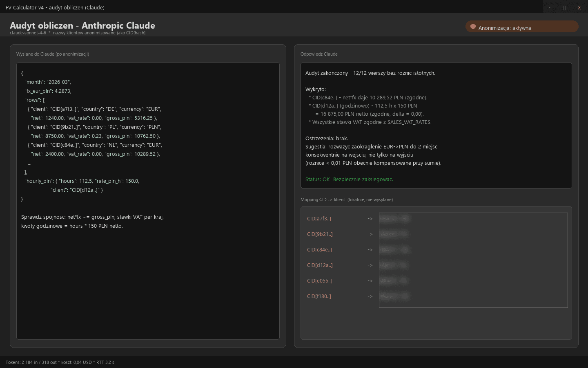Select the response line CID[d12a..] (godzinowo)

363,106
